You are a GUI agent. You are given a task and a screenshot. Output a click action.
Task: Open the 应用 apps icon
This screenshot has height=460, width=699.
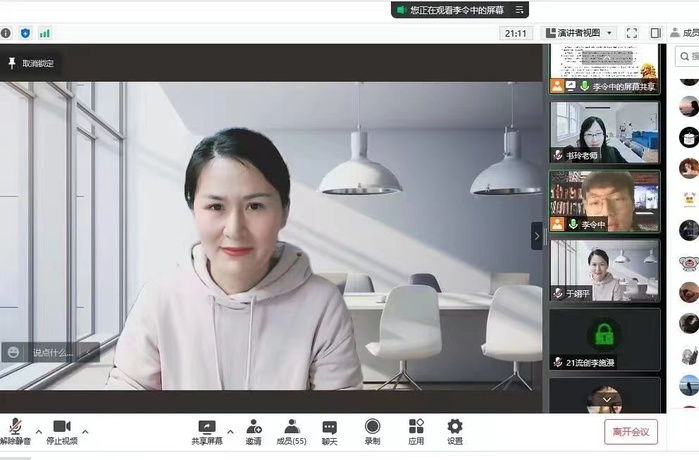coord(416,432)
